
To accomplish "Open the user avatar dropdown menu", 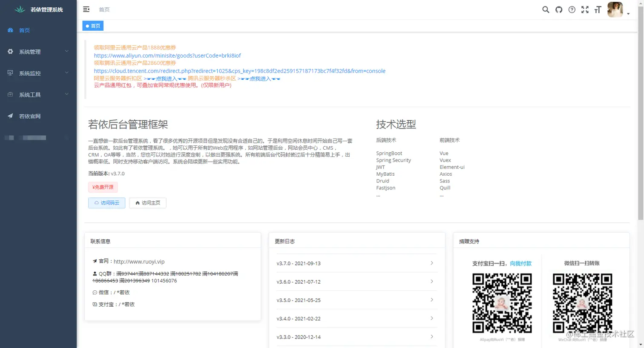I will (x=618, y=10).
